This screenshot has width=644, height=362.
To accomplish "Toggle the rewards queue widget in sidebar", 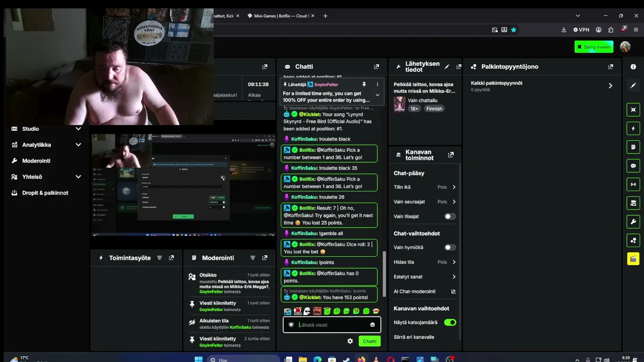I will (633, 240).
